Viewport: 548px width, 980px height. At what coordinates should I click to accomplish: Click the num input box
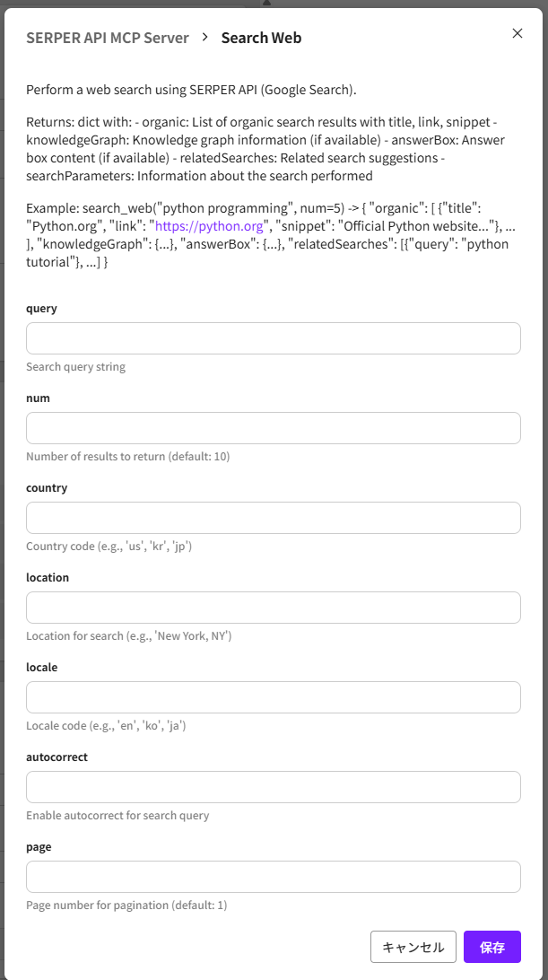pyautogui.click(x=274, y=428)
